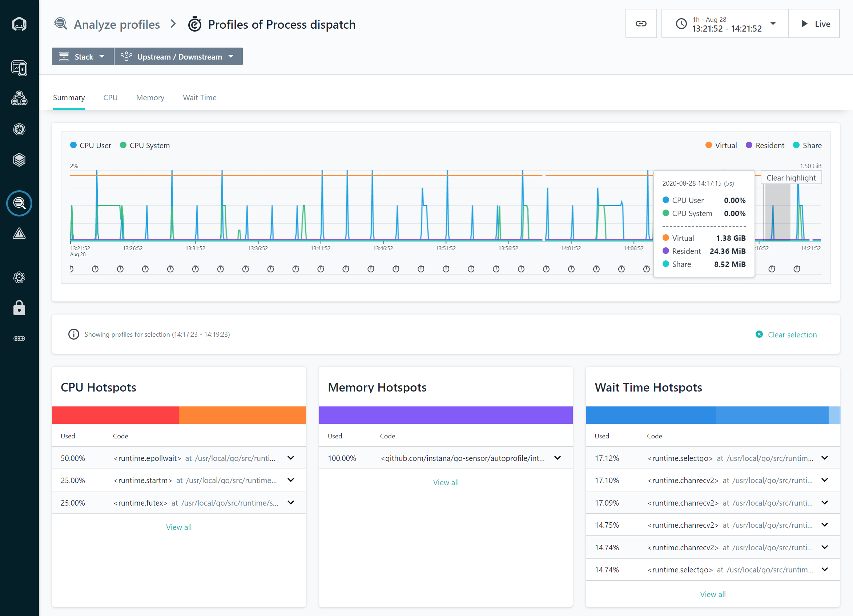Click the Instana robot logo icon

coord(19,24)
